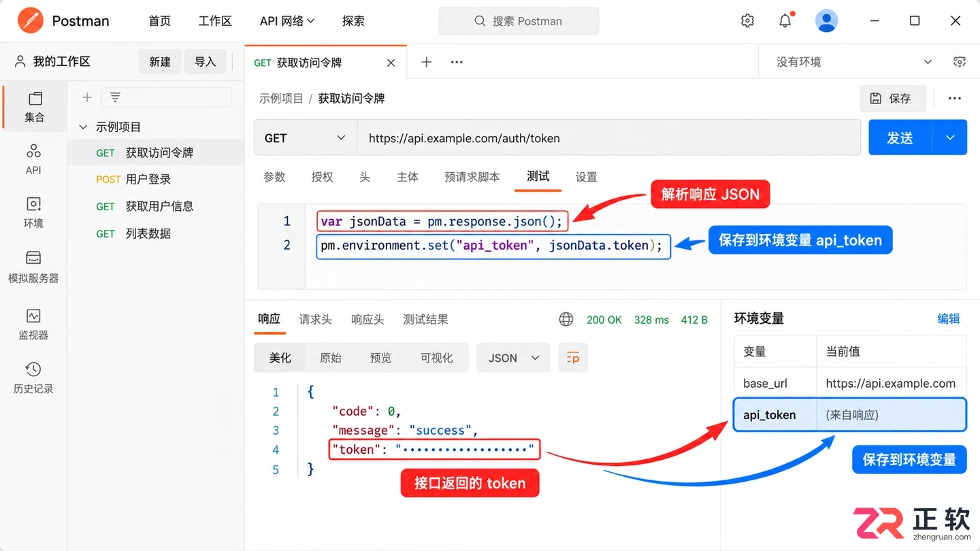Click the 新建 button

coord(160,62)
